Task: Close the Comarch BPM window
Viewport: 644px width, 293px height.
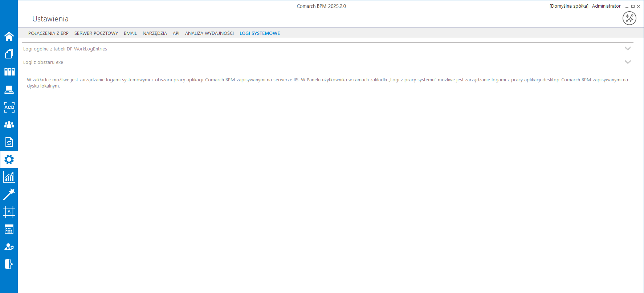Action: pos(639,6)
